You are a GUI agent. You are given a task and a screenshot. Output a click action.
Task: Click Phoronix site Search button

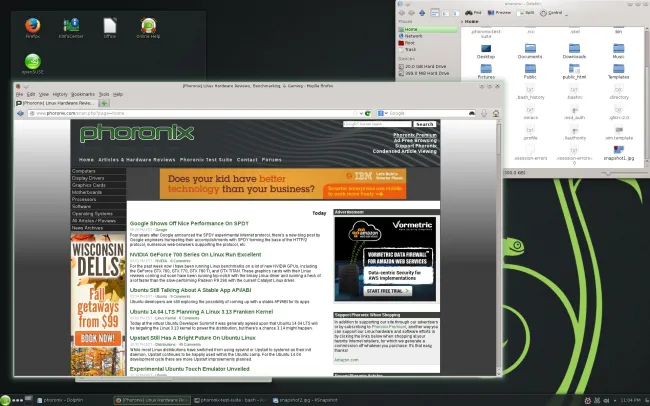coord(424,124)
